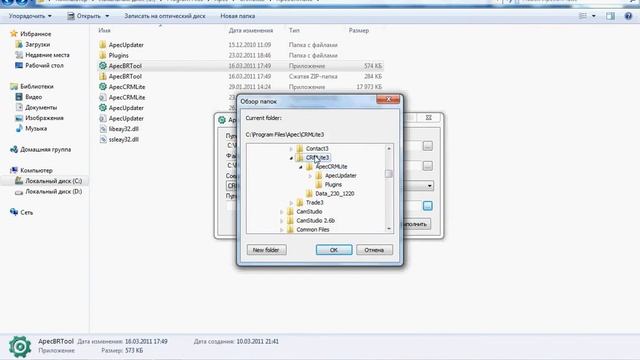Sort by Тип column header
Viewport: 640px width, 360px height.
coord(294,31)
